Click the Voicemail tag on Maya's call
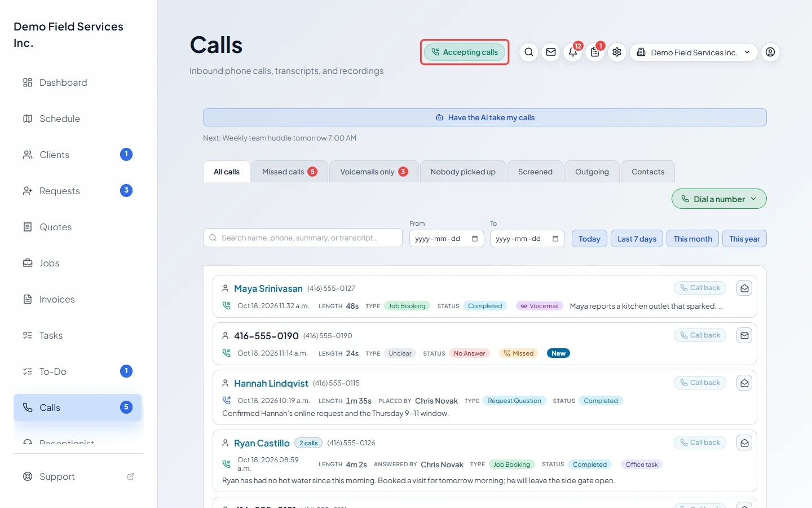812x508 pixels. coord(539,306)
